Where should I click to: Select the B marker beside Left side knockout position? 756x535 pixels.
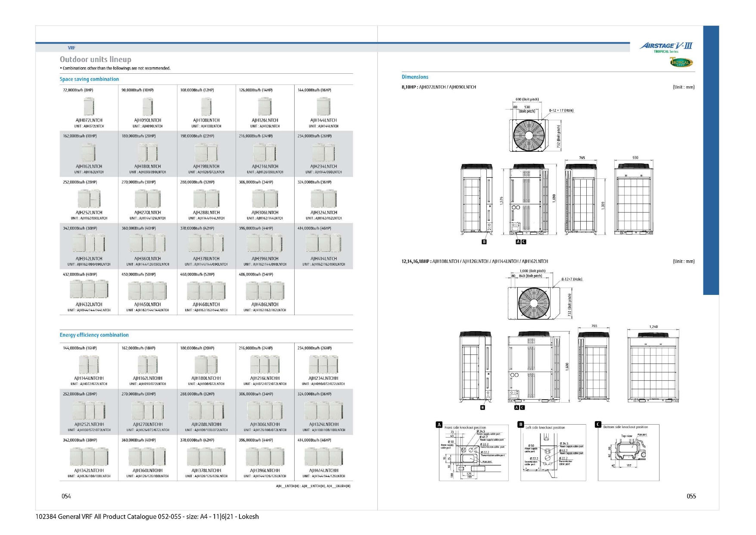(x=520, y=425)
